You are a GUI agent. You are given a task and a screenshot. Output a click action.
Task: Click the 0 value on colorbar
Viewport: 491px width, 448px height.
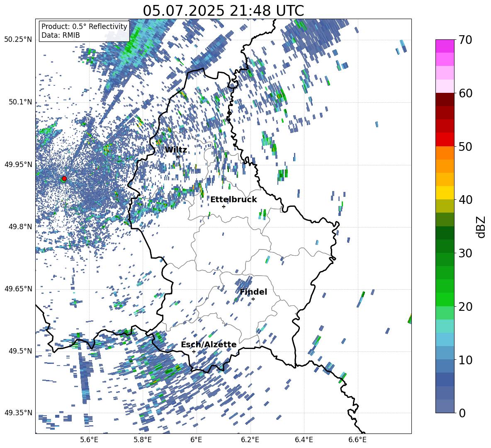(x=462, y=413)
